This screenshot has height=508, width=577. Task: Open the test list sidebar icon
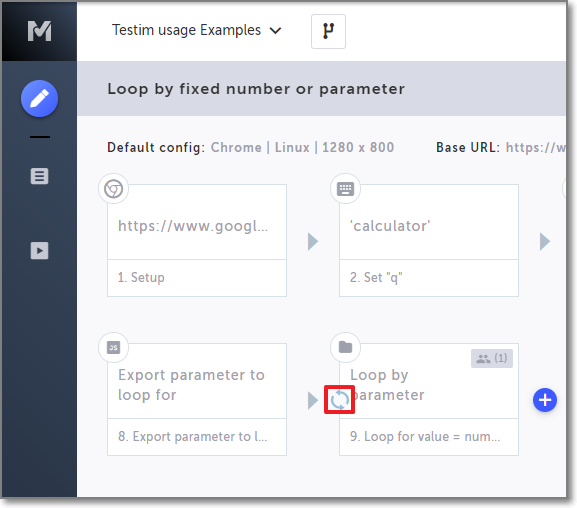(x=39, y=176)
